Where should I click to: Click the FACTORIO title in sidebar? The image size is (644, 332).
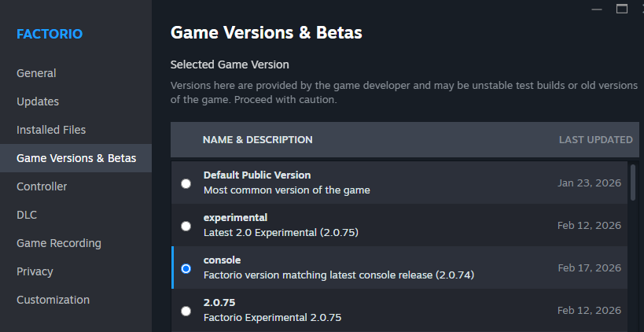pyautogui.click(x=50, y=34)
